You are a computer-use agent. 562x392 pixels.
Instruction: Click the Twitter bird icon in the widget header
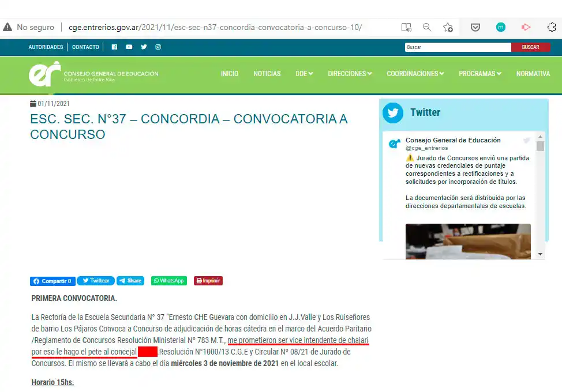(392, 113)
